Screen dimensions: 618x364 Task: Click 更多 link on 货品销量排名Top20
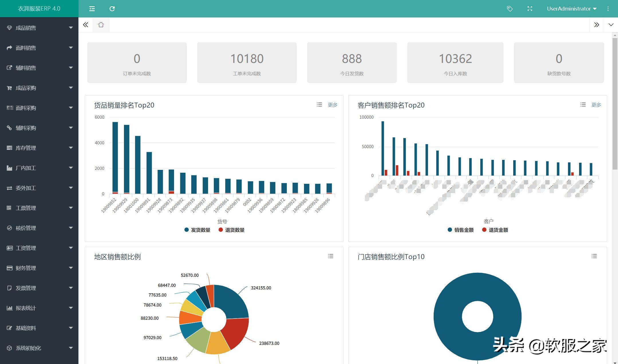332,105
